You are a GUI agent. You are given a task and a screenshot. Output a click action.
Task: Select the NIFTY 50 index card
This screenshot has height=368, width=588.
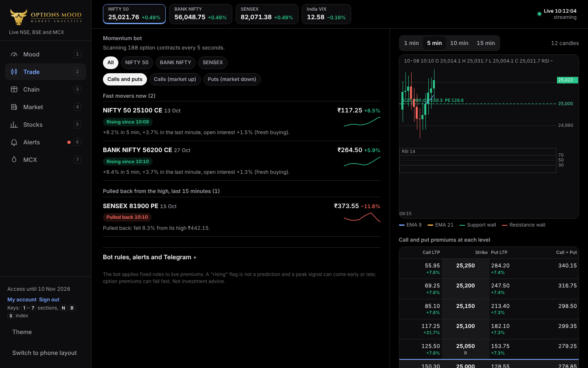coord(134,14)
